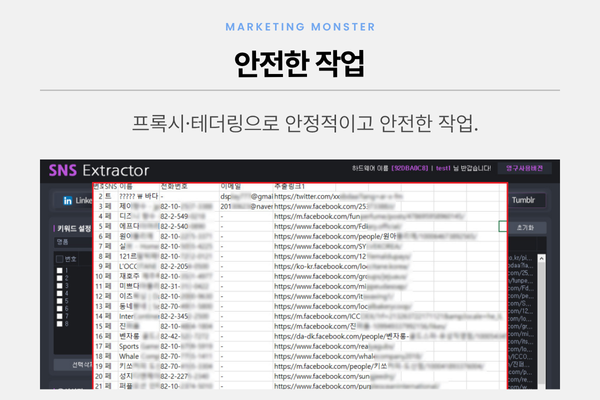
Task: Select the Whale name cell in row 18
Action: (x=139, y=356)
